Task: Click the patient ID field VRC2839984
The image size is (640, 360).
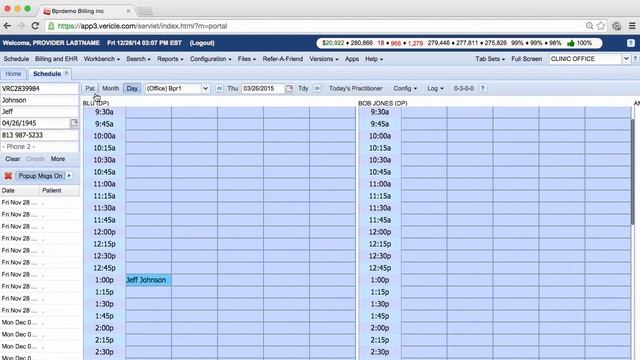Action: click(x=39, y=89)
